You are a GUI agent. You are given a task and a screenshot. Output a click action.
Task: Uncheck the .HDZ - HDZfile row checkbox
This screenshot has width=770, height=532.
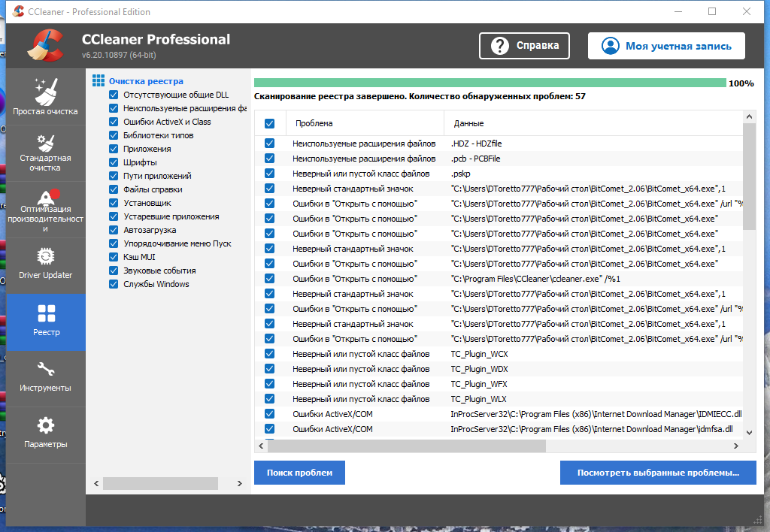[270, 144]
